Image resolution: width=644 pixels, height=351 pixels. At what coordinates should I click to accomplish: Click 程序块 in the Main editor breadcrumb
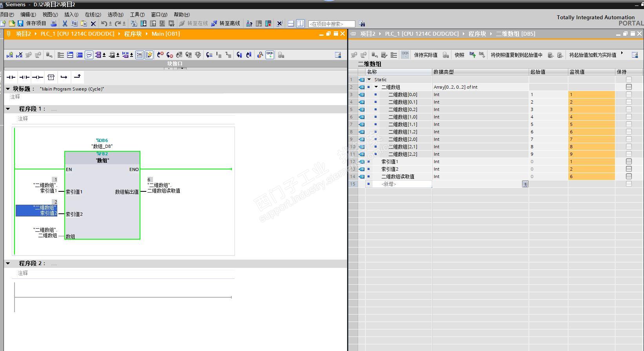[133, 34]
